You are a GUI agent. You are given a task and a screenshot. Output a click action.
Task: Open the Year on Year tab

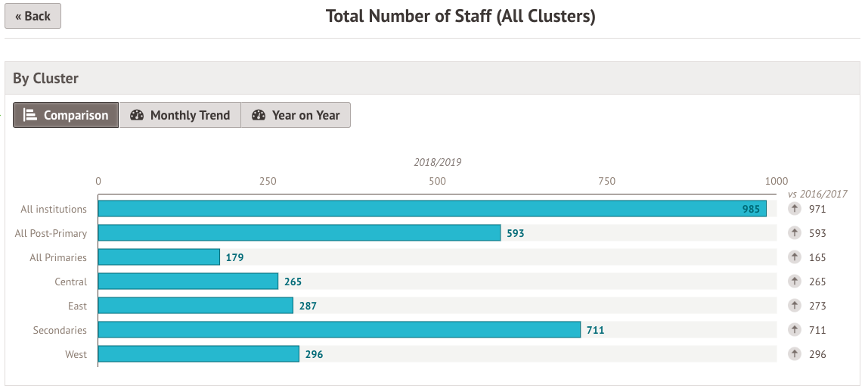pos(296,115)
